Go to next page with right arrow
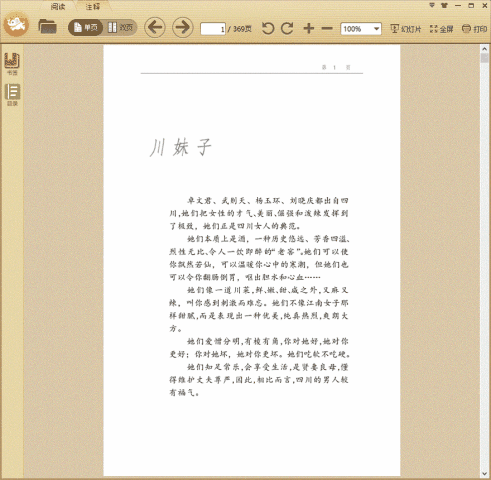Image resolution: width=491 pixels, height=480 pixels. 183,27
